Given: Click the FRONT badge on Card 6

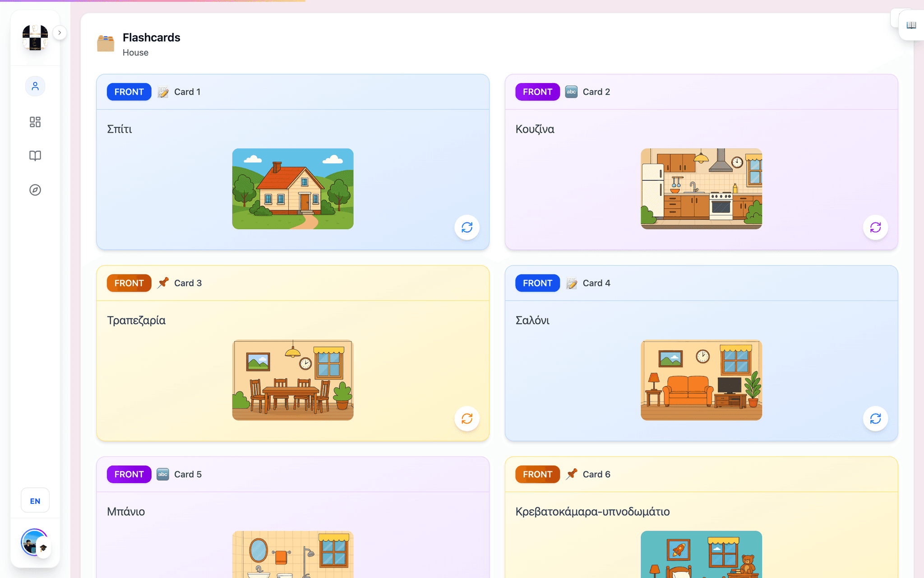Looking at the screenshot, I should 537,474.
